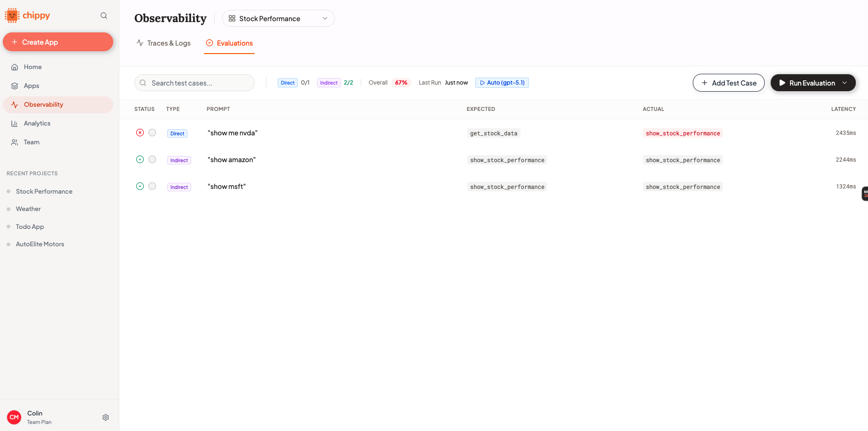The width and height of the screenshot is (868, 431).
Task: Click the 67% overall score badge
Action: 401,83
